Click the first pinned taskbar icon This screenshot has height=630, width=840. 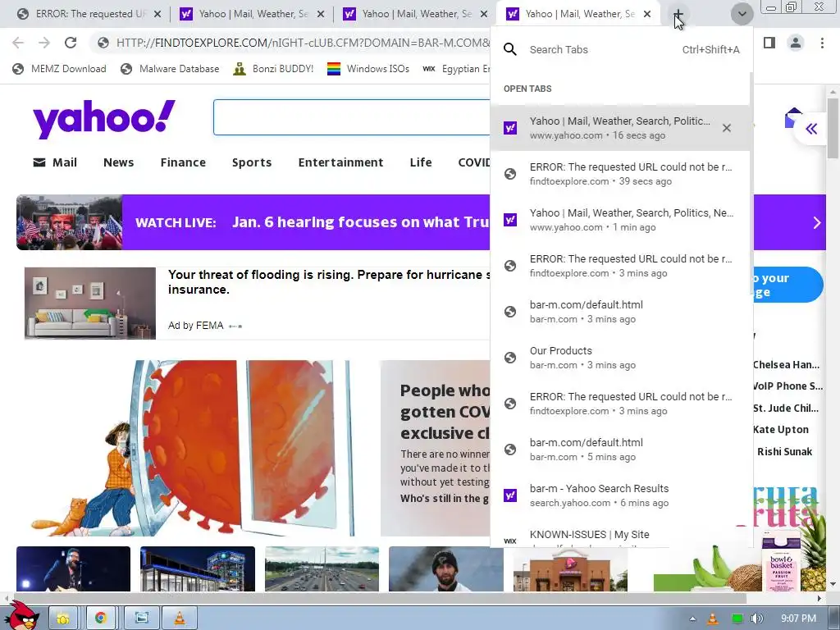pos(62,619)
